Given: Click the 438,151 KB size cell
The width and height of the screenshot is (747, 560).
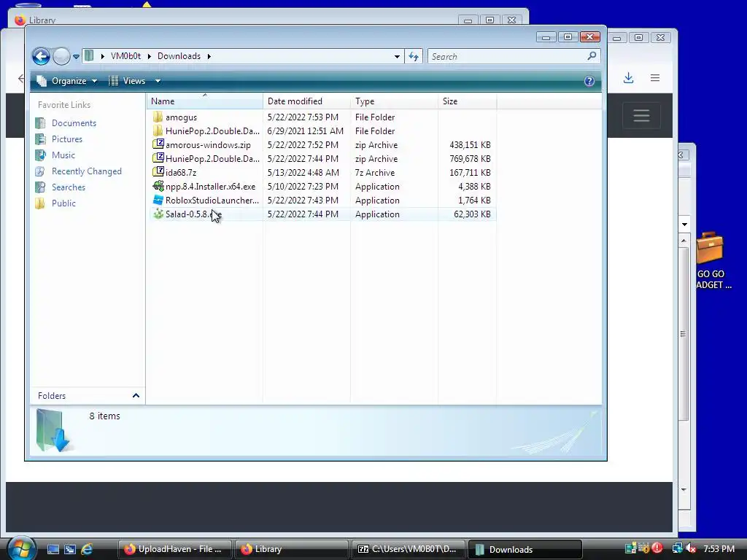Looking at the screenshot, I should (x=470, y=145).
